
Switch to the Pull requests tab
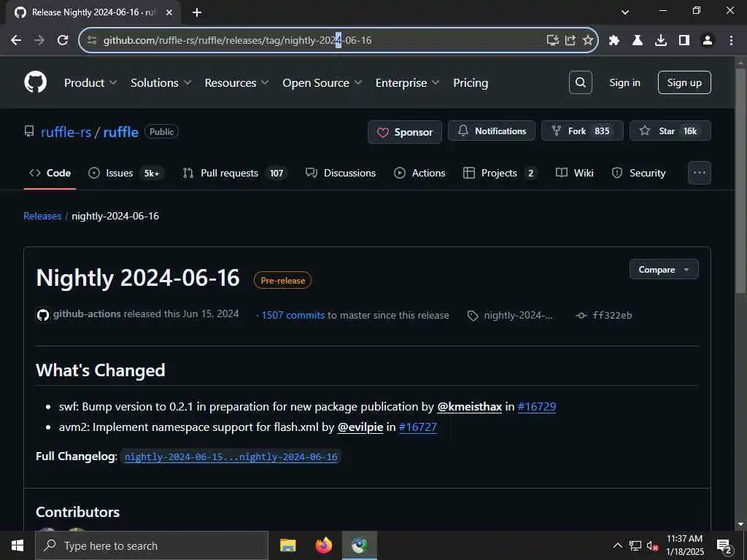(234, 173)
